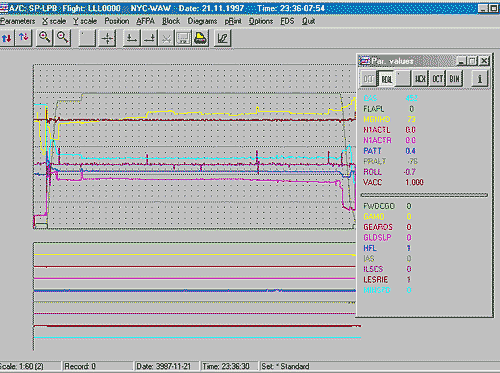This screenshot has width=500, height=373.
Task: Click the Quit menu item
Action: point(308,21)
